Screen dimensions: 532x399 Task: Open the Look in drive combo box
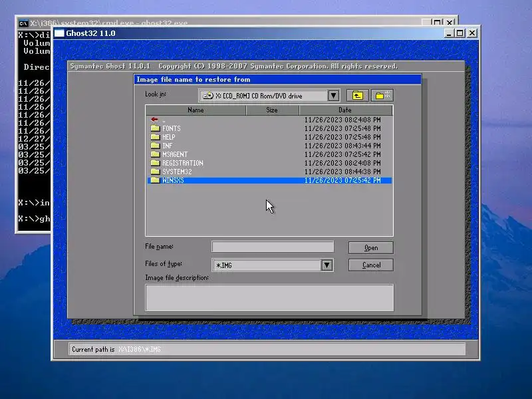click(x=269, y=96)
